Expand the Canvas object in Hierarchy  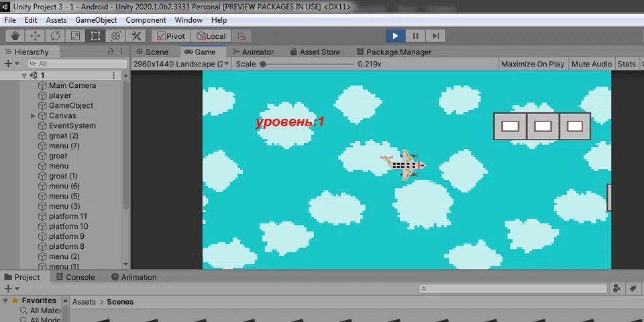click(34, 116)
